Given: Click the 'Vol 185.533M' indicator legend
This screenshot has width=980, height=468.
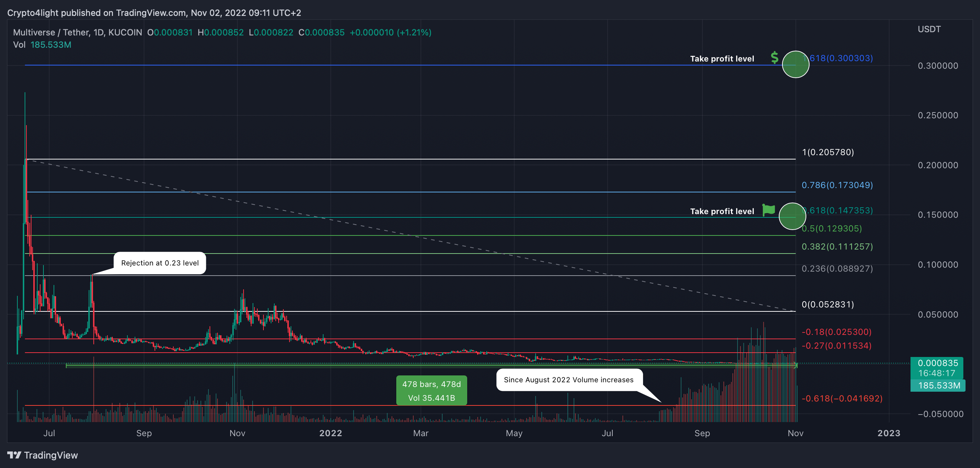Looking at the screenshot, I should coord(42,45).
